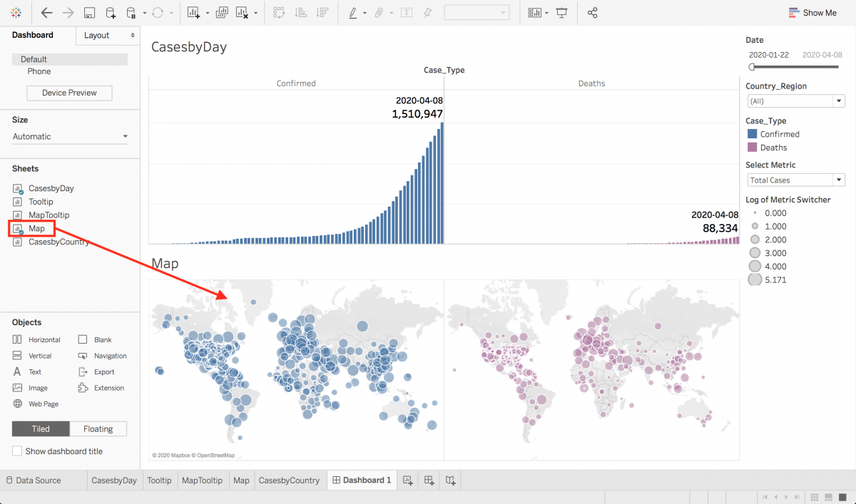Open Presentation Mode from the toolbar
The height and width of the screenshot is (504, 856).
point(561,13)
